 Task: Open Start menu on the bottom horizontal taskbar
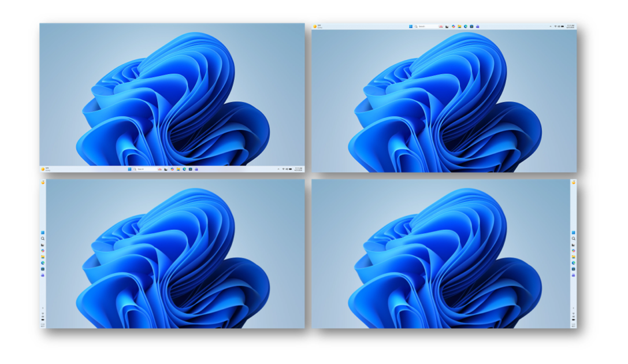pos(129,169)
